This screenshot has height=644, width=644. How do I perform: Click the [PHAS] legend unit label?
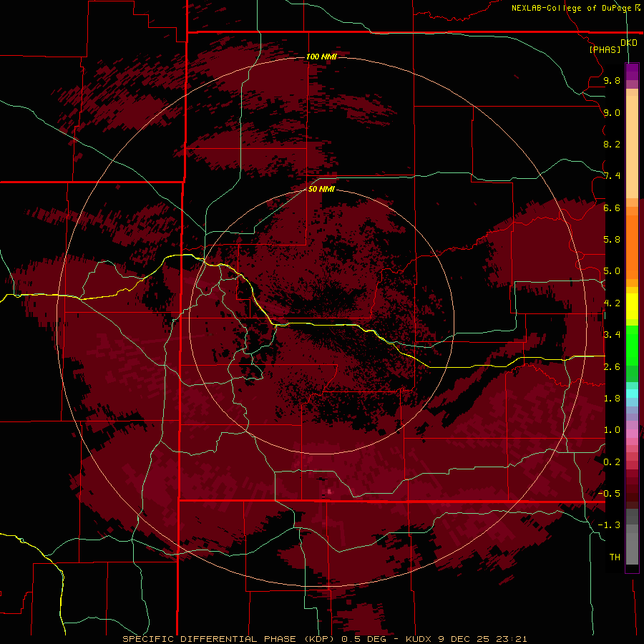(x=605, y=49)
